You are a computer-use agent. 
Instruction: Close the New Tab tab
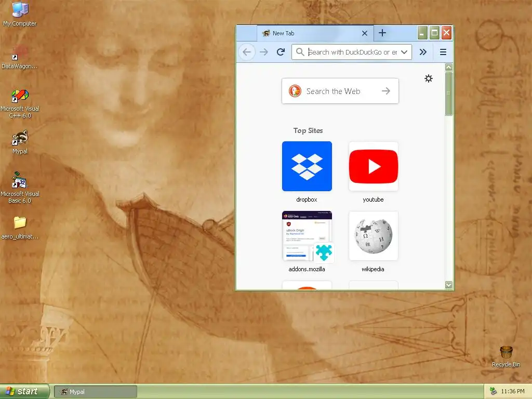(x=365, y=33)
